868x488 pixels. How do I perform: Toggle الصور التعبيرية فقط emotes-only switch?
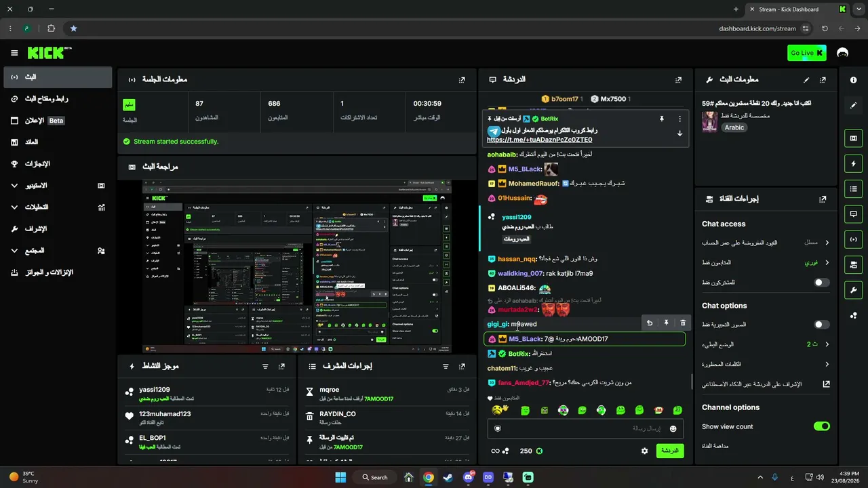click(821, 325)
